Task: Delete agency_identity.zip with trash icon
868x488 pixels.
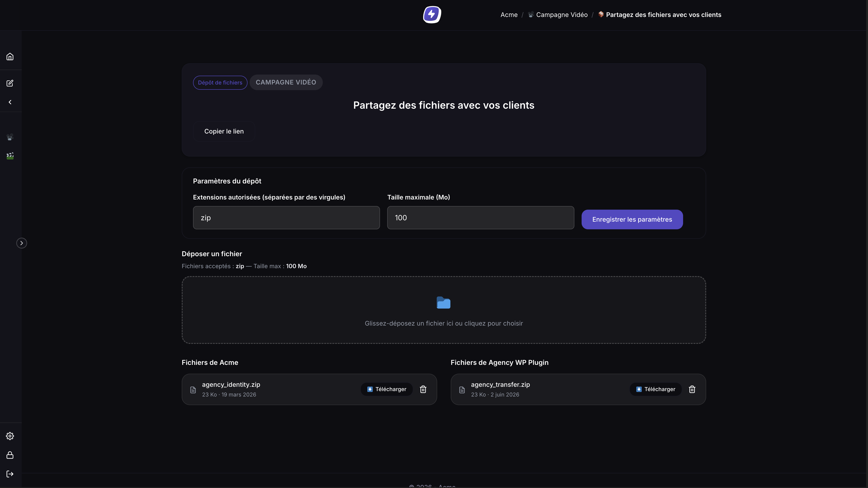Action: tap(423, 389)
